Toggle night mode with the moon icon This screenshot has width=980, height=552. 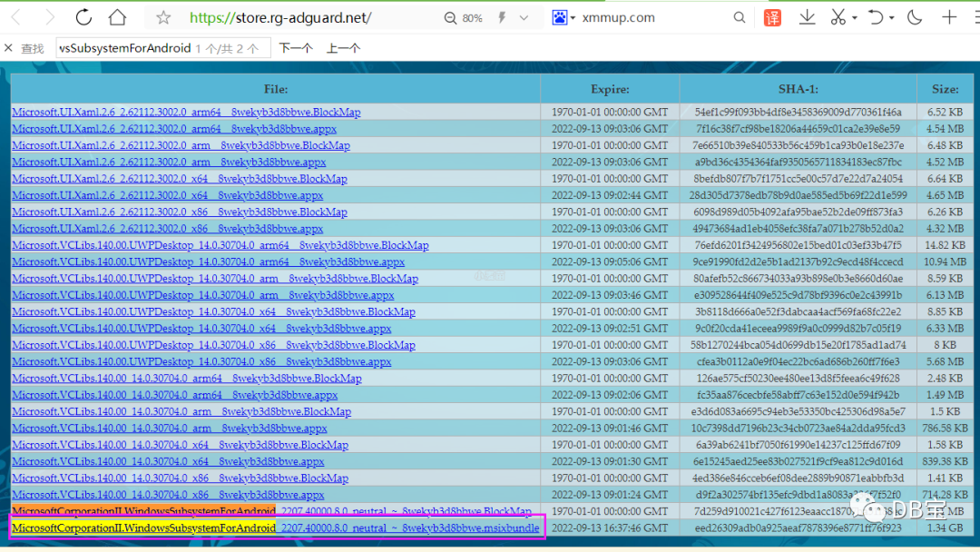pos(915,17)
